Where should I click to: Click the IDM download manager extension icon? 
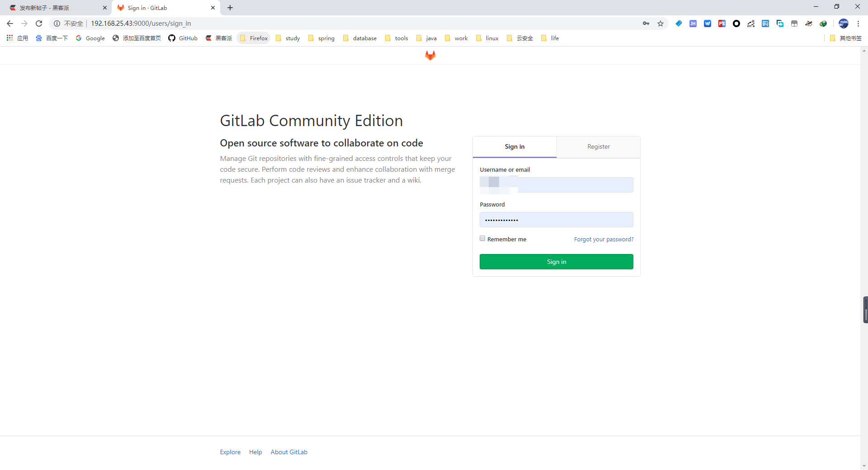click(824, 23)
